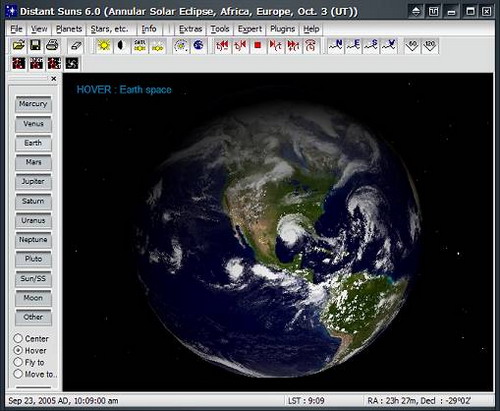Select the Fly to radio option
Viewport: 500px width, 411px height.
[18, 362]
